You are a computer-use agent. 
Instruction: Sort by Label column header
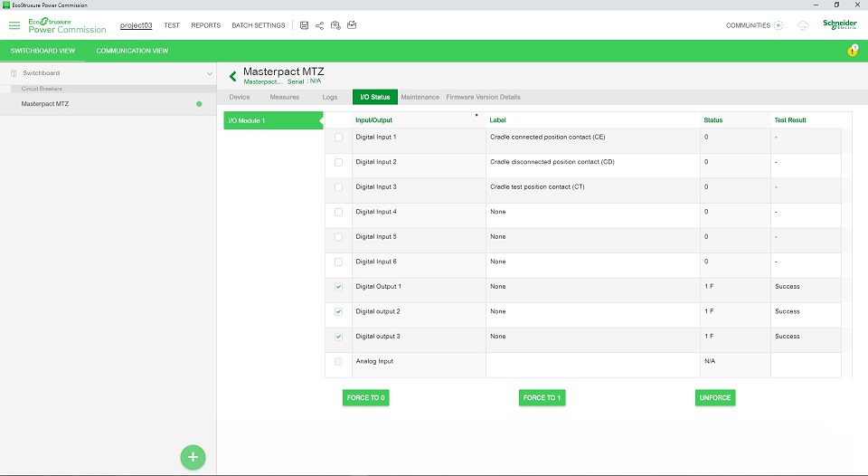[x=497, y=120]
